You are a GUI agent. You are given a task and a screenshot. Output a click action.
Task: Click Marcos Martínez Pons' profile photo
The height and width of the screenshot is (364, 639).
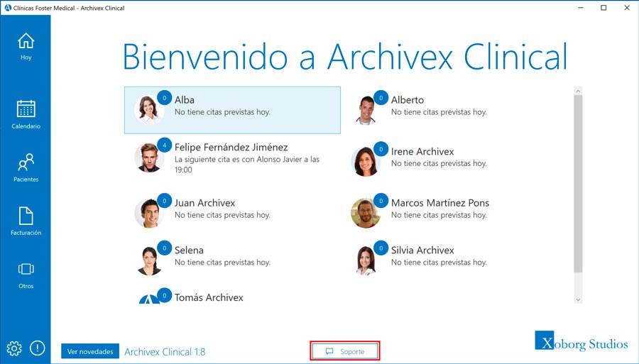[x=366, y=213]
